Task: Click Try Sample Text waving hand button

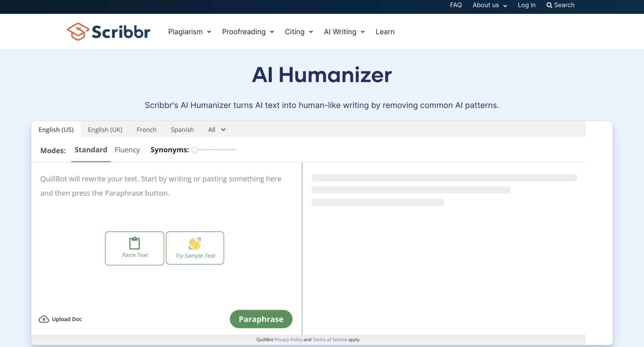Action: (x=195, y=248)
